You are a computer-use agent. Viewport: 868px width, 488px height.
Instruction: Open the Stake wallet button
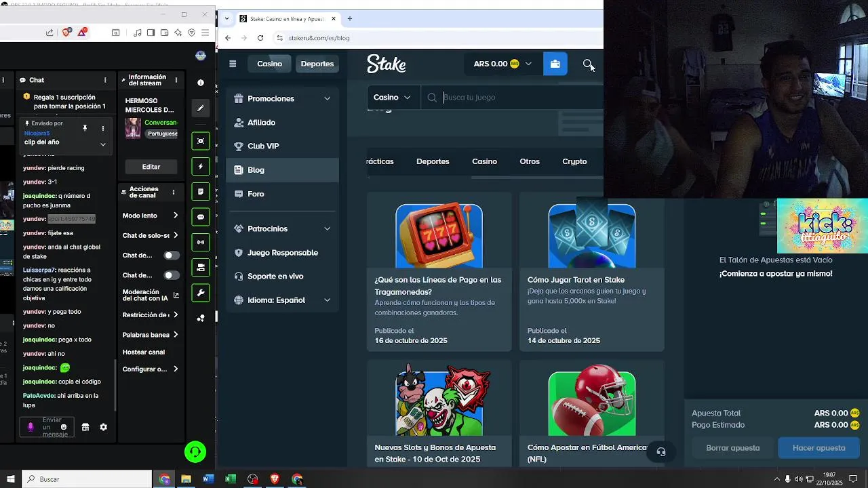[555, 64]
